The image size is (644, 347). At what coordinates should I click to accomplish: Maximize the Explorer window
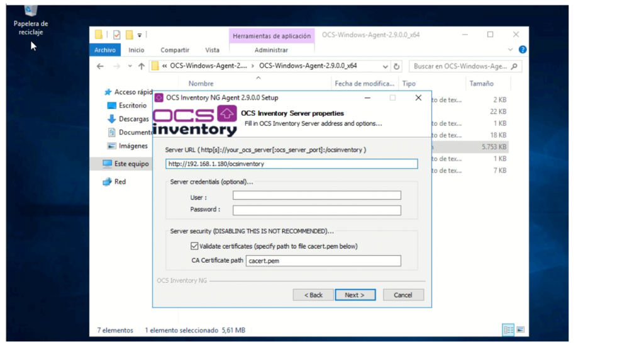[490, 35]
